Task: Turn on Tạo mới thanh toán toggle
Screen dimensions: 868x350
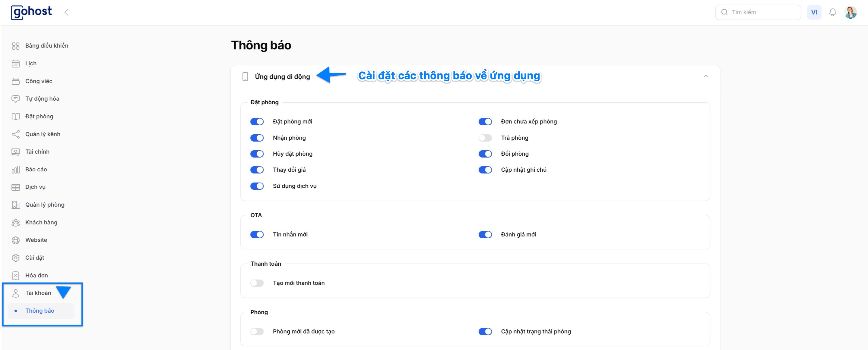Action: 257,283
